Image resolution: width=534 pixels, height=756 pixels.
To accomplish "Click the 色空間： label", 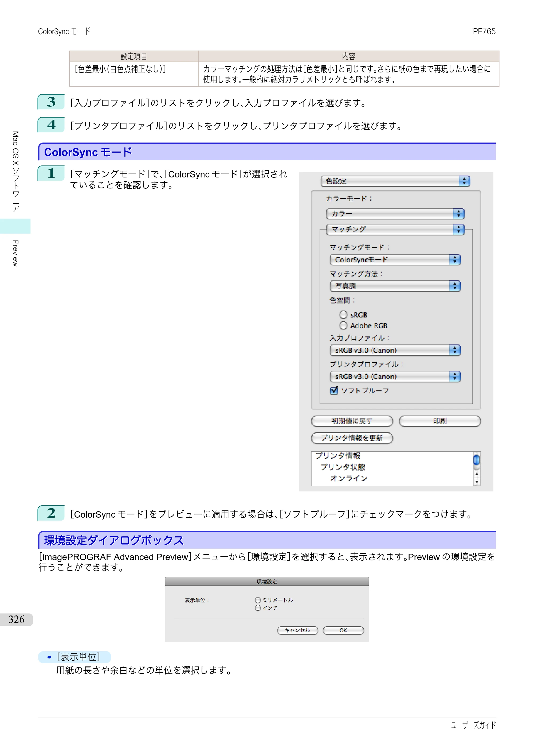I will coord(343,300).
